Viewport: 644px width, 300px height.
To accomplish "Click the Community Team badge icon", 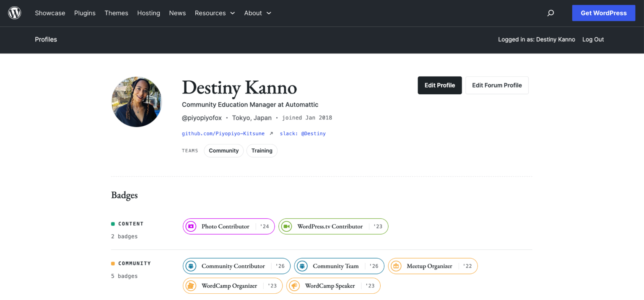I will point(302,266).
